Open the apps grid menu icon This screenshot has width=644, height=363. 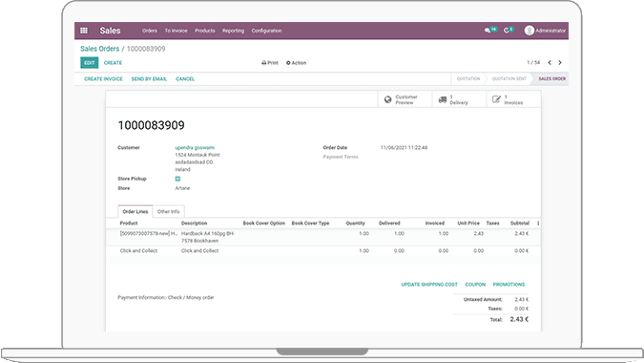[84, 31]
